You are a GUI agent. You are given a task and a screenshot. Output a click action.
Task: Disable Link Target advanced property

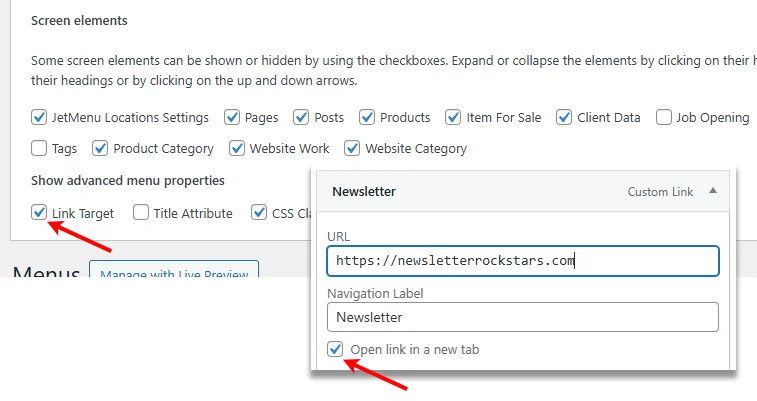pyautogui.click(x=39, y=212)
